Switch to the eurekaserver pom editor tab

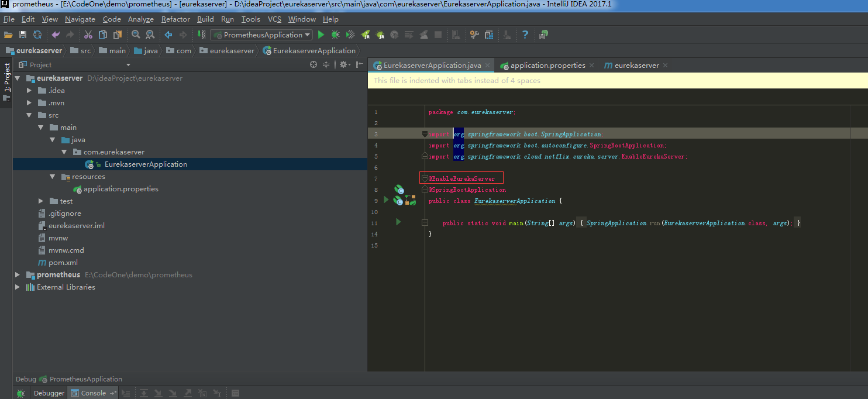[x=636, y=65]
